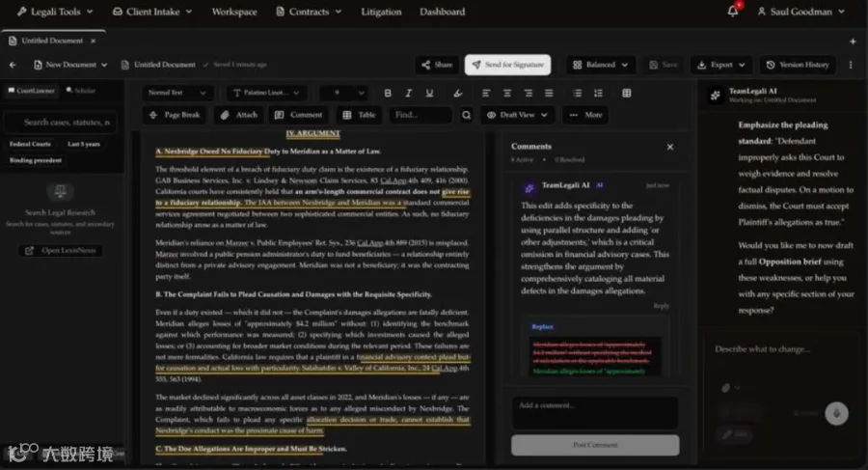Screen dimensions: 868x470
Task: Switch to the CourtListener tab
Action: pyautogui.click(x=31, y=91)
